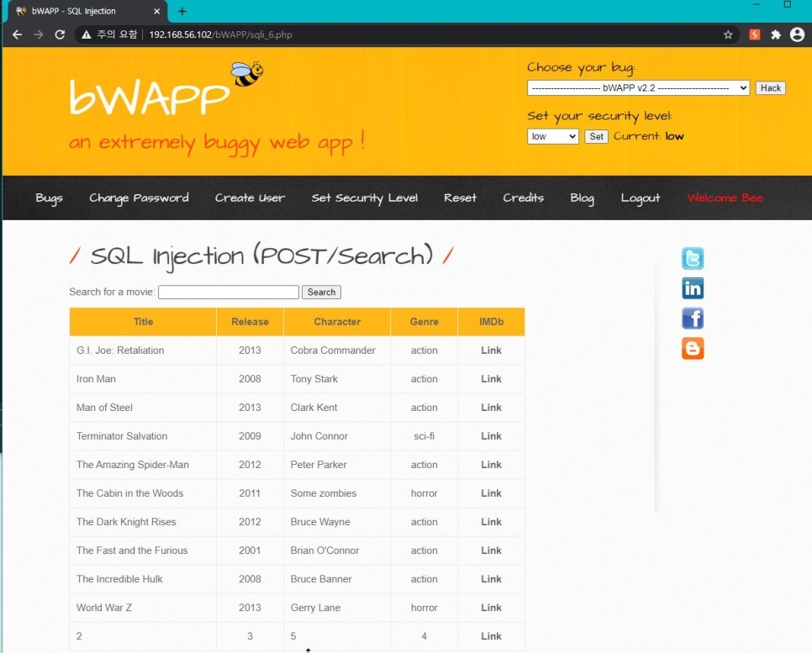Open IMDb Link for The Incredible Hulk
This screenshot has width=812, height=653.
point(491,579)
